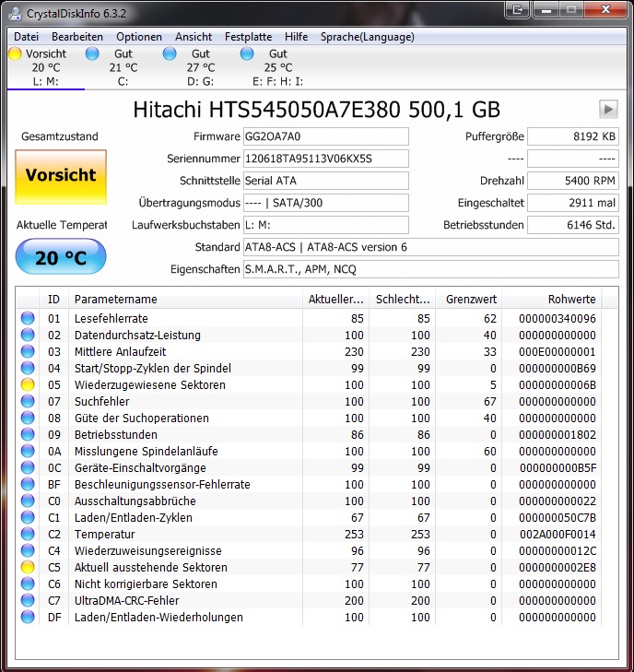This screenshot has width=634, height=672.
Task: Click the Firmware field GG2OA7A0
Action: [x=326, y=136]
